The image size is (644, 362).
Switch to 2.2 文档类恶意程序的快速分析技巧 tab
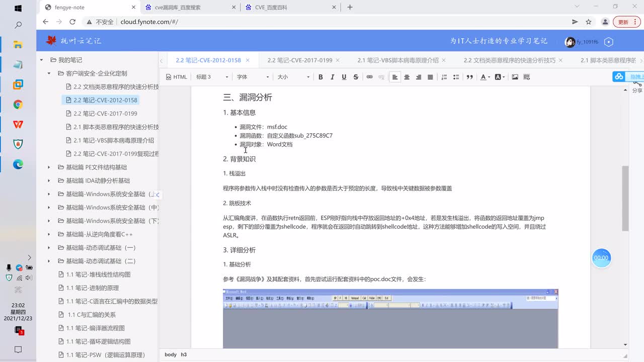click(510, 60)
